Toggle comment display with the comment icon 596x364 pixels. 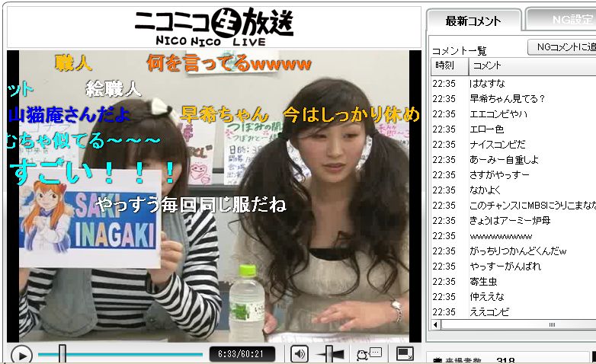coord(369,354)
